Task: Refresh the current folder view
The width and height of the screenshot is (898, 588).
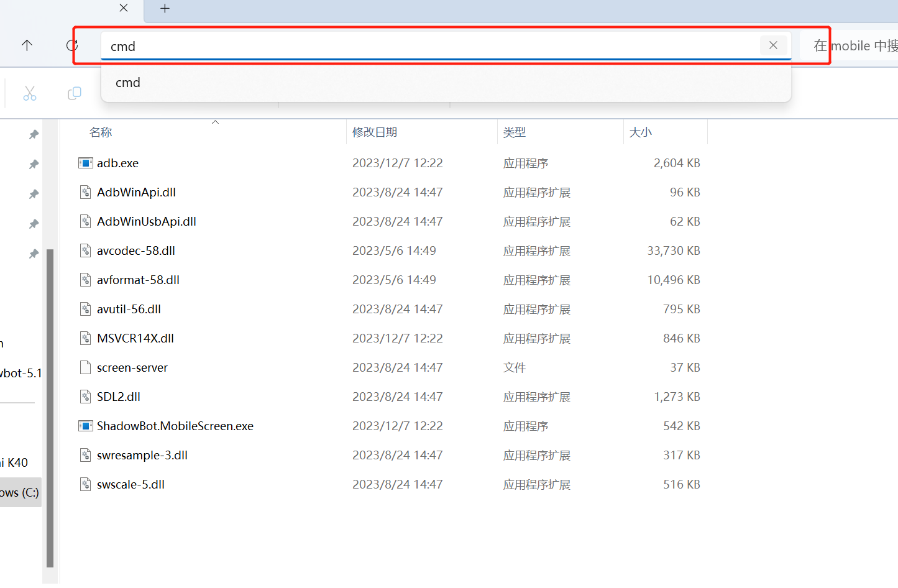Action: (x=72, y=45)
